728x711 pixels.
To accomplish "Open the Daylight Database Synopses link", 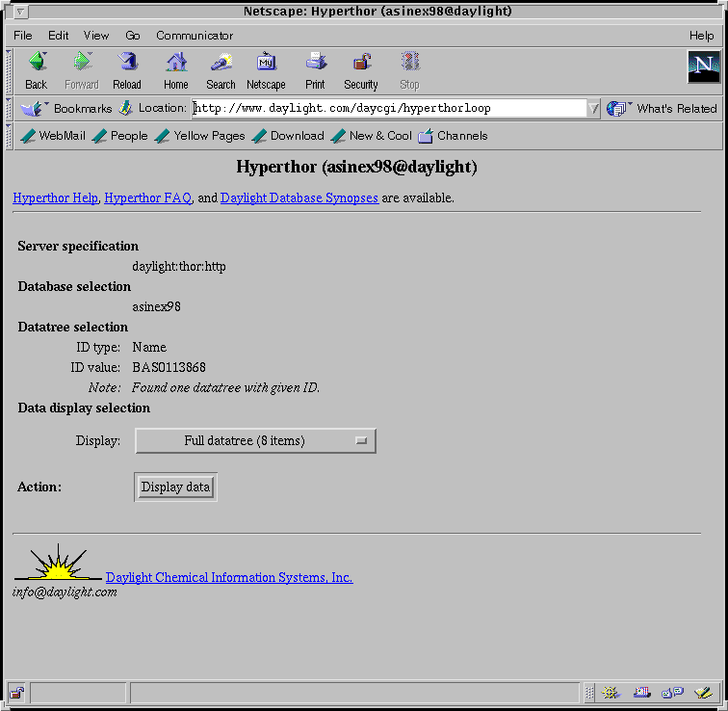I will [299, 197].
